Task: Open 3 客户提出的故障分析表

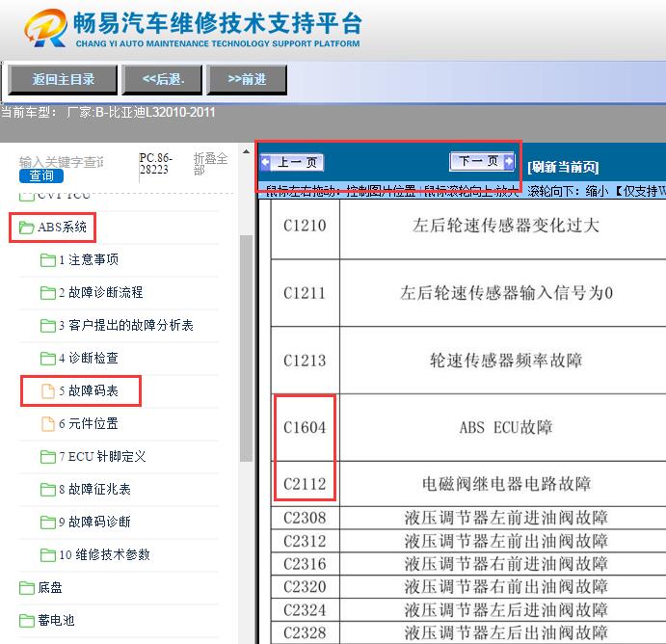Action: click(x=125, y=325)
